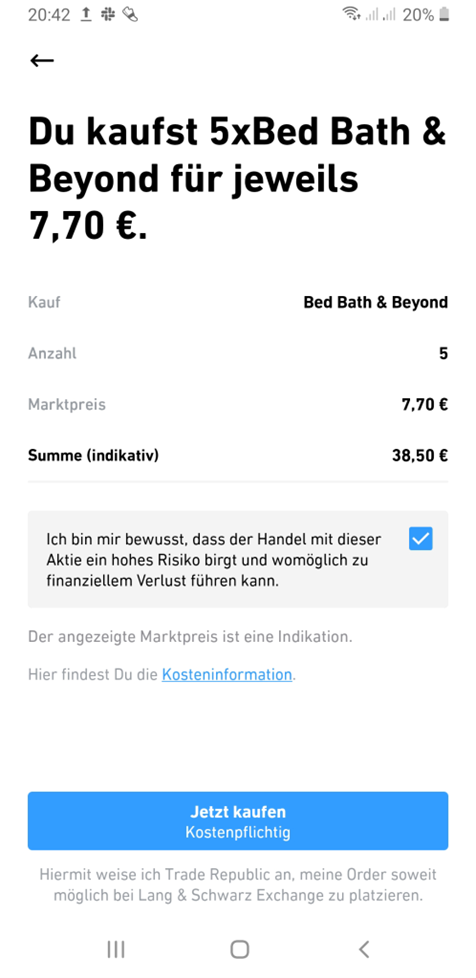
Task: Tap the Marktpreis value 7,70 €
Action: pos(425,405)
